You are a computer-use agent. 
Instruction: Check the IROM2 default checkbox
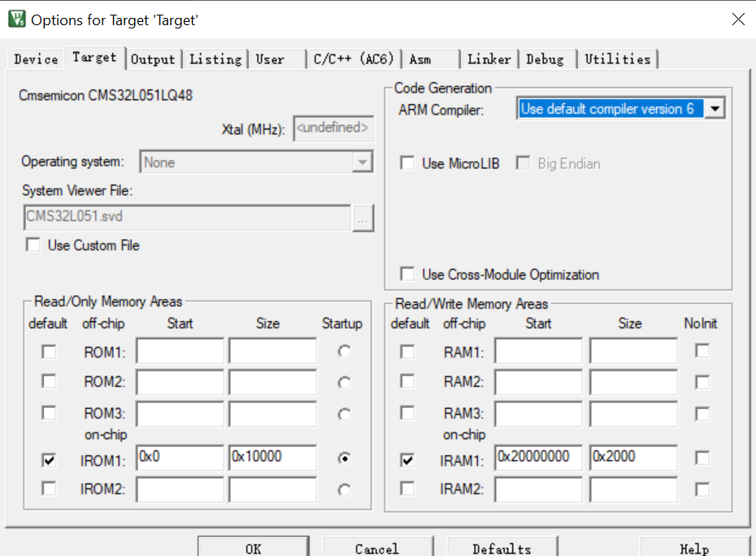(x=49, y=489)
